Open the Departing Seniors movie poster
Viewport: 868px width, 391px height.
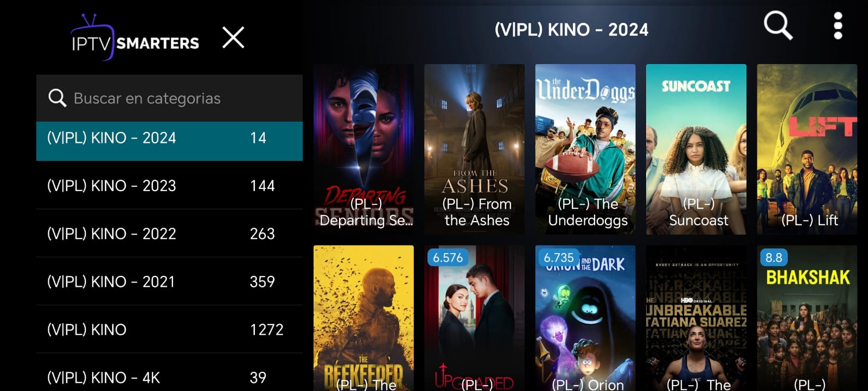(363, 149)
